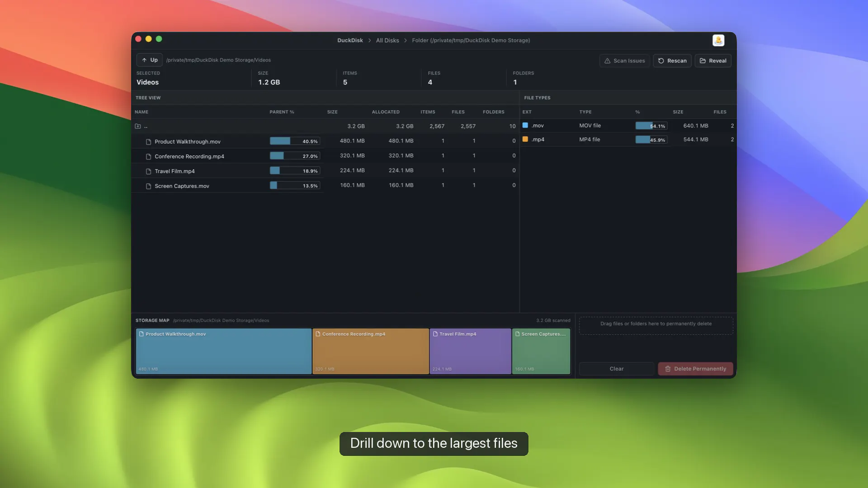Sort file types by TYPE column header

point(585,112)
